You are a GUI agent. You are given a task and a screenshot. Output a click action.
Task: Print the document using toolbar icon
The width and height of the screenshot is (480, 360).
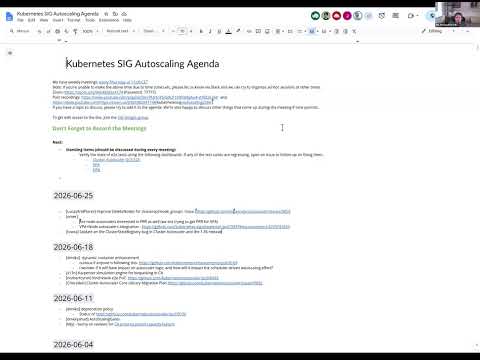coord(57,31)
